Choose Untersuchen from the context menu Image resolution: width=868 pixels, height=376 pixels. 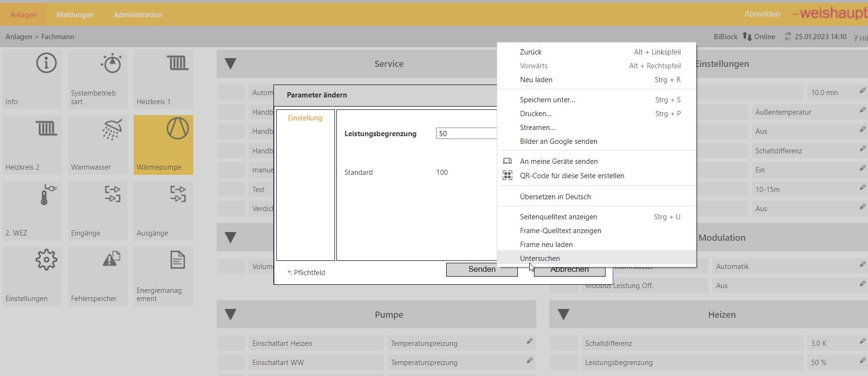540,258
